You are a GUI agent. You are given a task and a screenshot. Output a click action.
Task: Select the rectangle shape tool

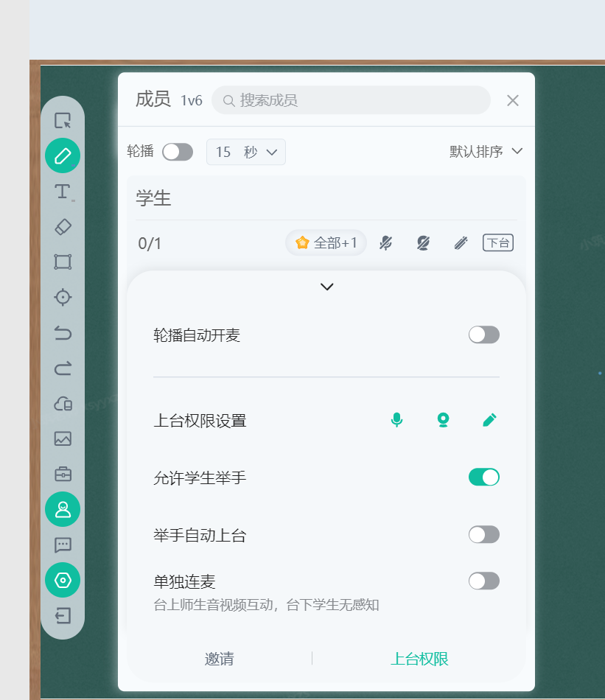[63, 262]
